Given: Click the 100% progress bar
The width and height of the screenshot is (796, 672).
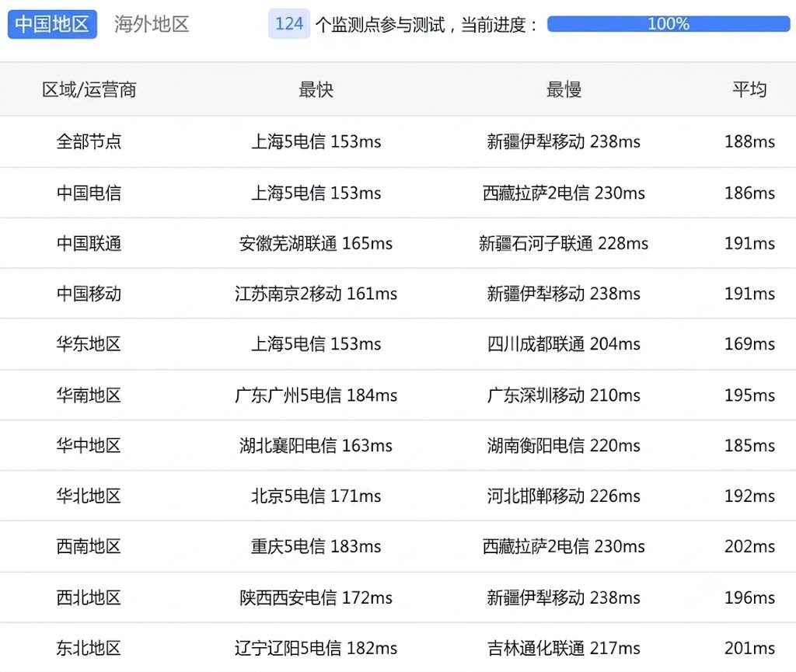Looking at the screenshot, I should (x=668, y=24).
